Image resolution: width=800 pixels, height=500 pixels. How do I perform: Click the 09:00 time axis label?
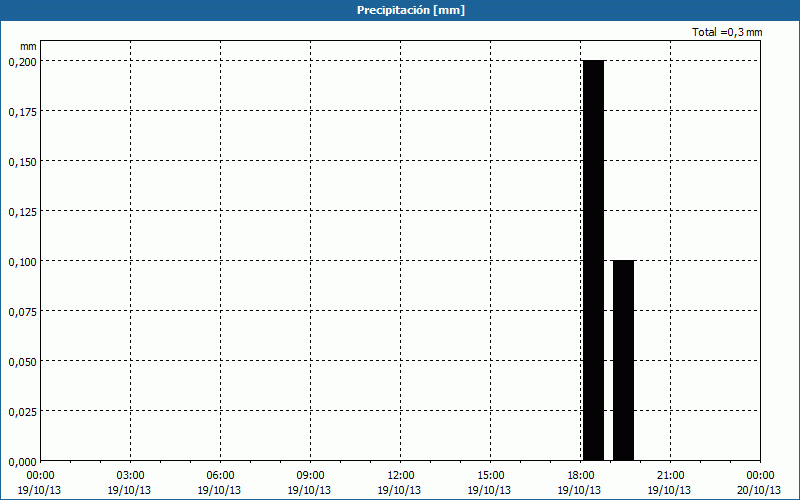[310, 476]
